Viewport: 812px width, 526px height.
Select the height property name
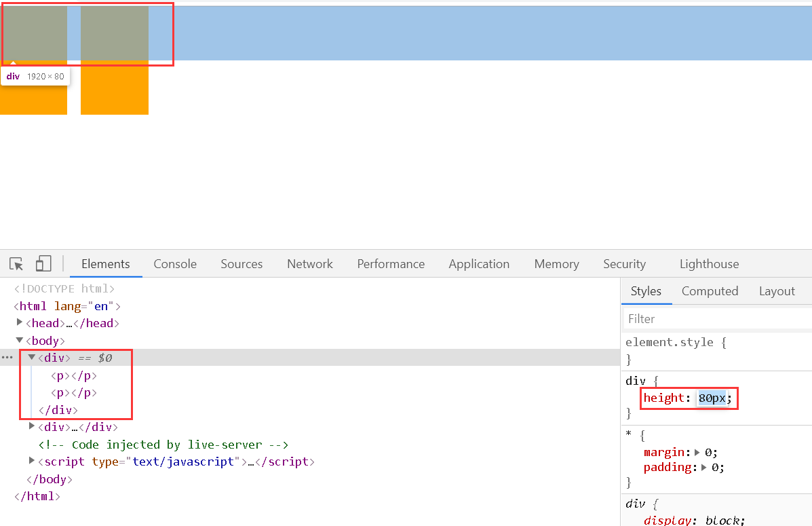coord(664,398)
